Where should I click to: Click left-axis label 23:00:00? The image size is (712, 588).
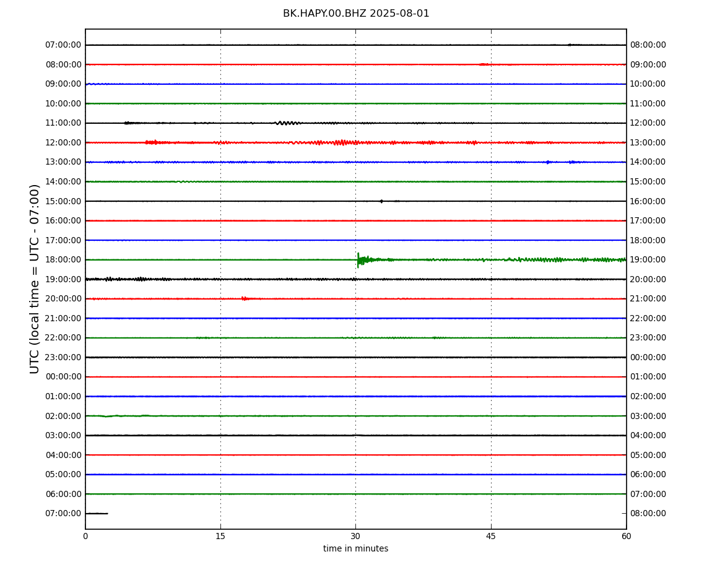point(63,357)
